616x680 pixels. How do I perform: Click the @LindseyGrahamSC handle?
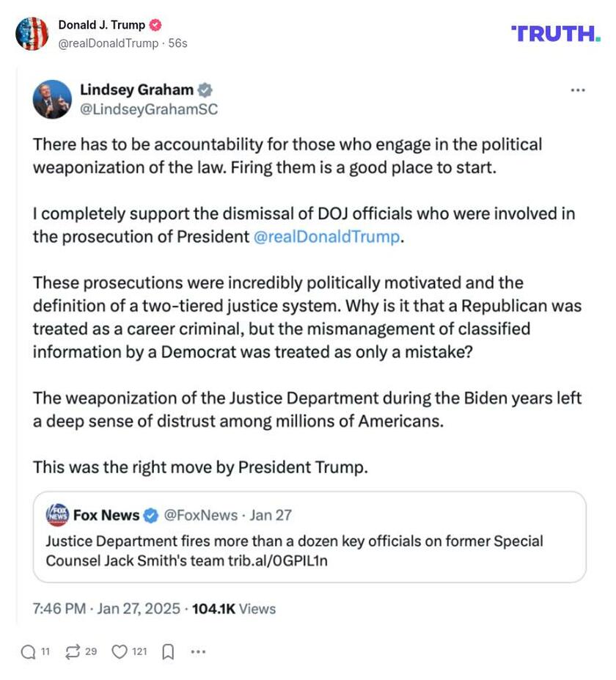click(x=148, y=109)
